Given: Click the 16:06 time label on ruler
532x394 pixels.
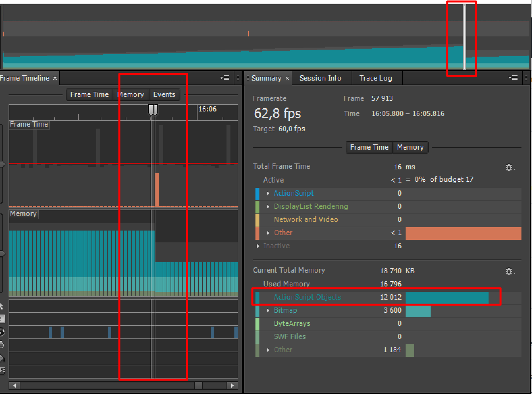Looking at the screenshot, I should tap(207, 109).
